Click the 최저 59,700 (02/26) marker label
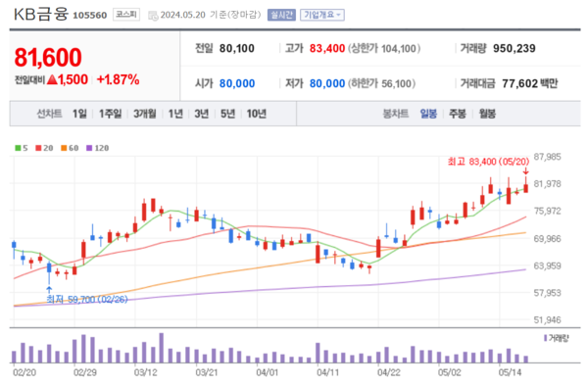 87,299
